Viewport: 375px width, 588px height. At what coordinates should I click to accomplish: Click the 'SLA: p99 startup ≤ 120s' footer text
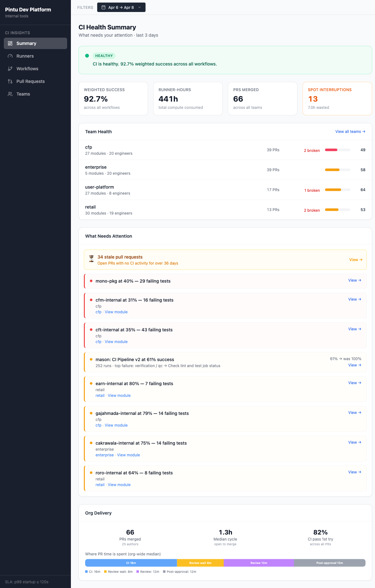(x=27, y=582)
